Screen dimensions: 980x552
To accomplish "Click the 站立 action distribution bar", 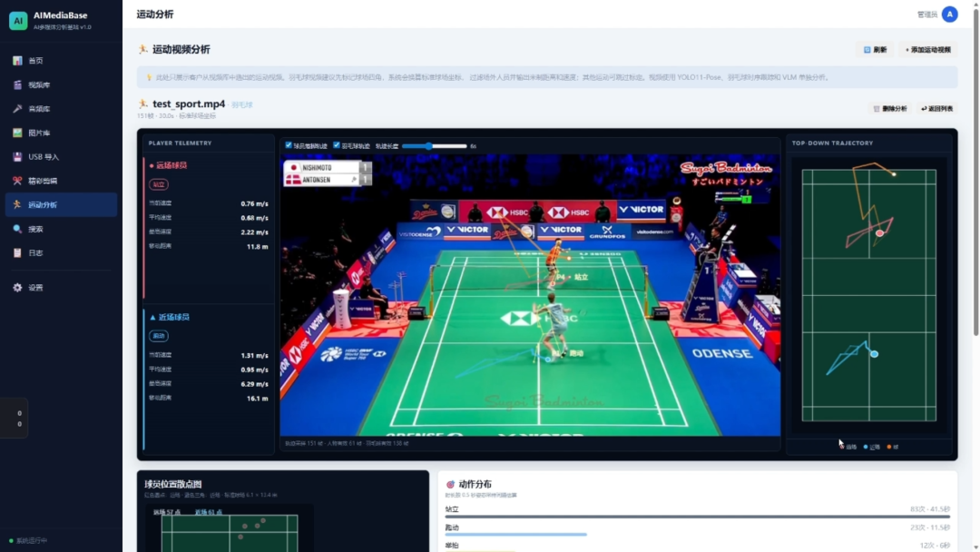I will coord(698,517).
